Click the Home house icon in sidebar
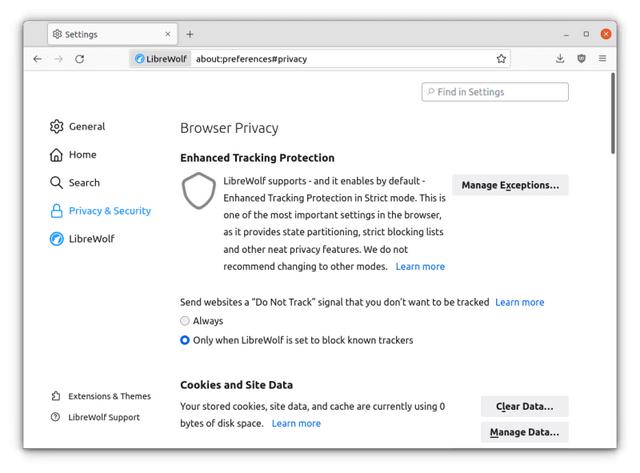This screenshot has width=640, height=473. (x=56, y=155)
